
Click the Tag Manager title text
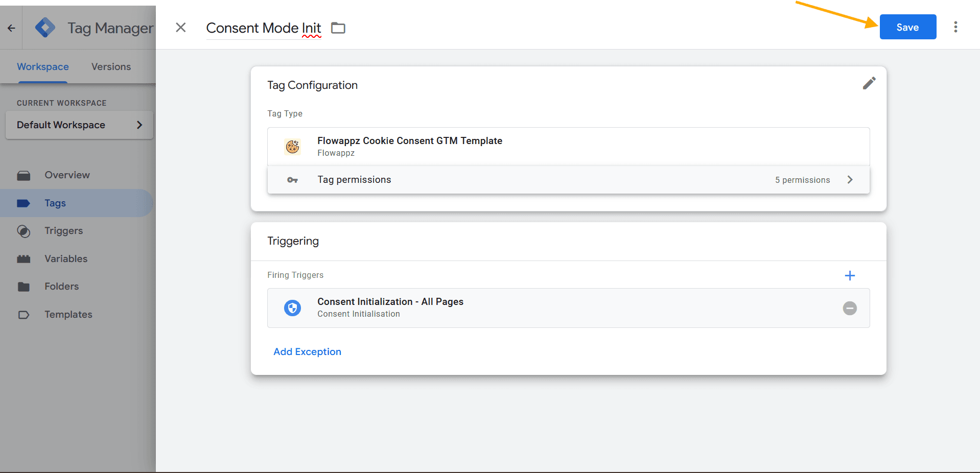pyautogui.click(x=110, y=28)
